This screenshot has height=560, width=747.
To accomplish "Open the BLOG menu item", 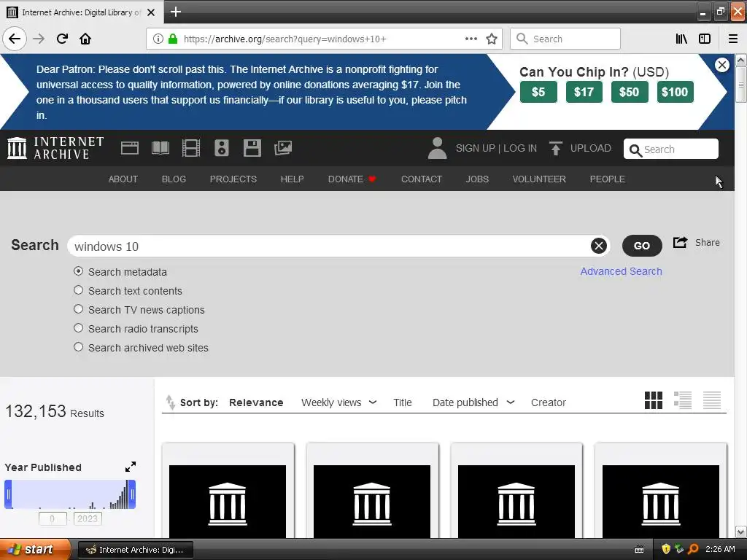I will point(174,179).
